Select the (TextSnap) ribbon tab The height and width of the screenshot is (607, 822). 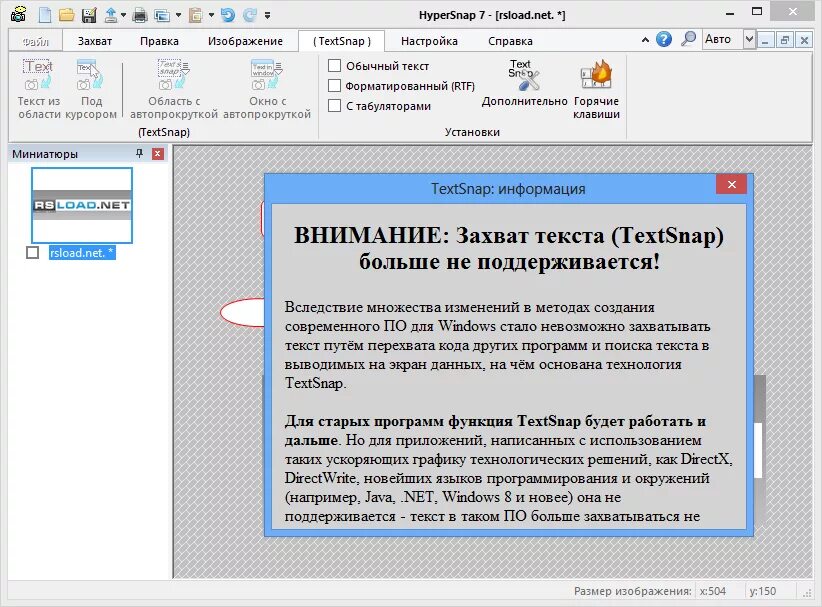click(341, 41)
